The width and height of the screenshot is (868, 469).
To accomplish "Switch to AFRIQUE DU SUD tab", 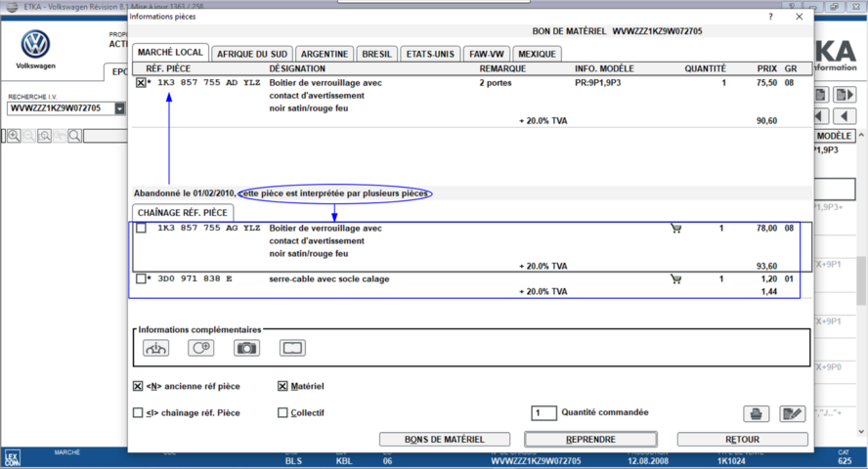I will 252,54.
